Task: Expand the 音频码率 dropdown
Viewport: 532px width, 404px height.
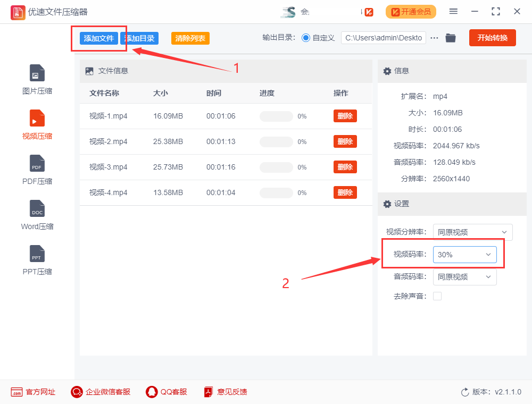Action: coord(464,276)
